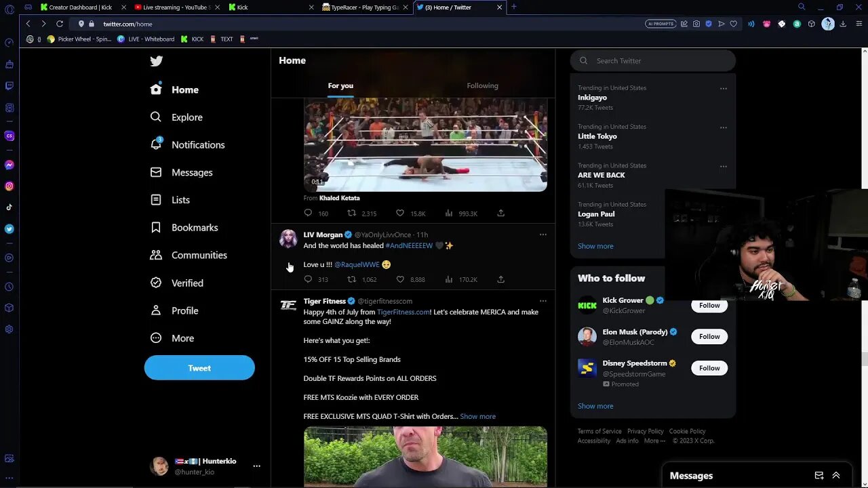Image resolution: width=868 pixels, height=488 pixels.
Task: Expand the Messages drawer
Action: [x=836, y=476]
